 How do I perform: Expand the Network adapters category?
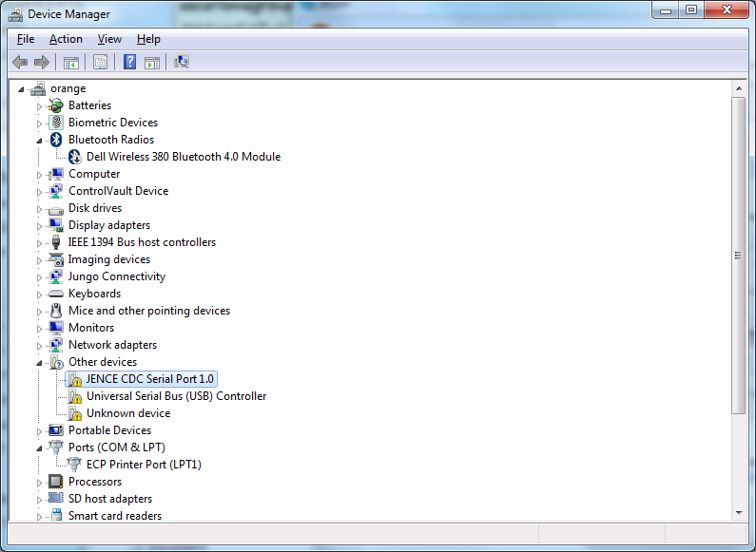(x=39, y=346)
